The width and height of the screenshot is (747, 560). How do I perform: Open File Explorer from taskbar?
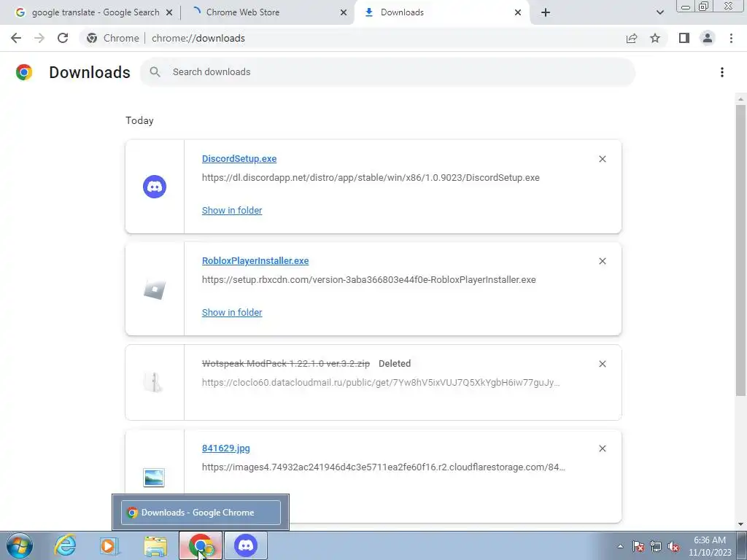(x=155, y=546)
